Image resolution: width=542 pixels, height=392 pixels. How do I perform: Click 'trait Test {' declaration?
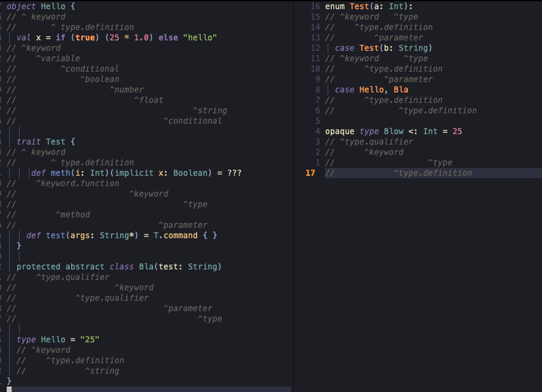tap(46, 141)
